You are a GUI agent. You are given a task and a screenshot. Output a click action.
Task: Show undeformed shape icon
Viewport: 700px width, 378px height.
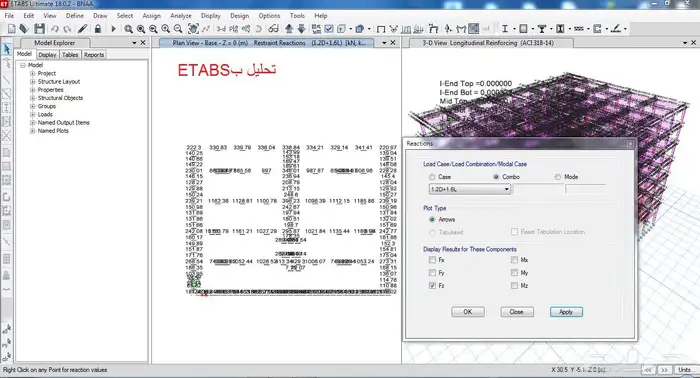tap(381, 29)
